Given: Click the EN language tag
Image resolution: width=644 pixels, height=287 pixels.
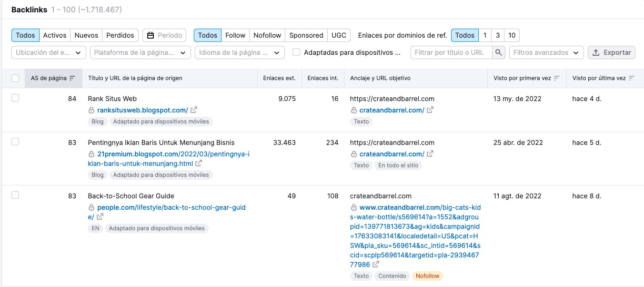Looking at the screenshot, I should tap(96, 228).
